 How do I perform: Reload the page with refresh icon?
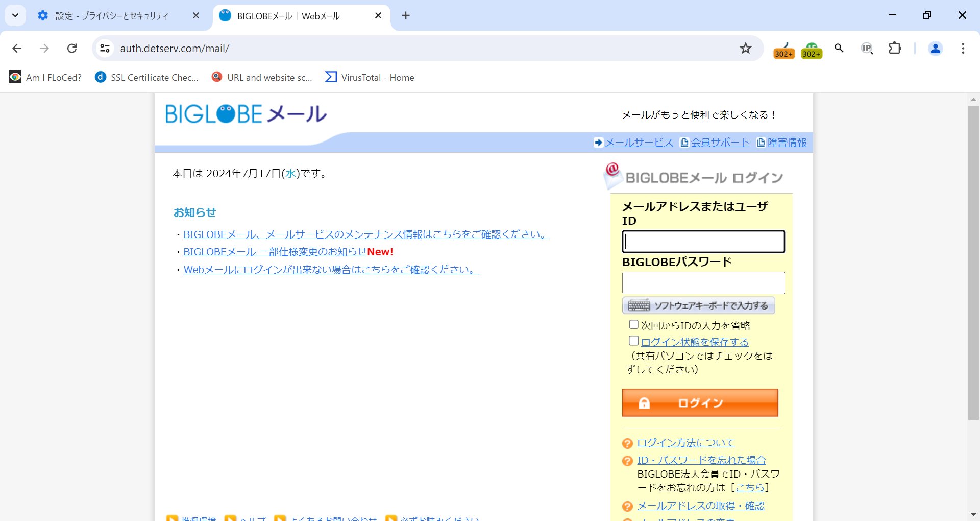point(72,48)
